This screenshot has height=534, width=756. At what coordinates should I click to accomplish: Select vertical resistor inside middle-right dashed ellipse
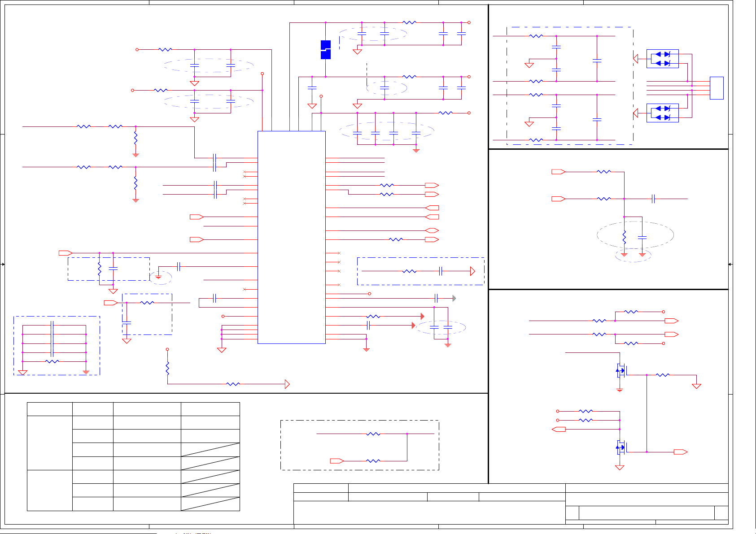click(x=624, y=237)
